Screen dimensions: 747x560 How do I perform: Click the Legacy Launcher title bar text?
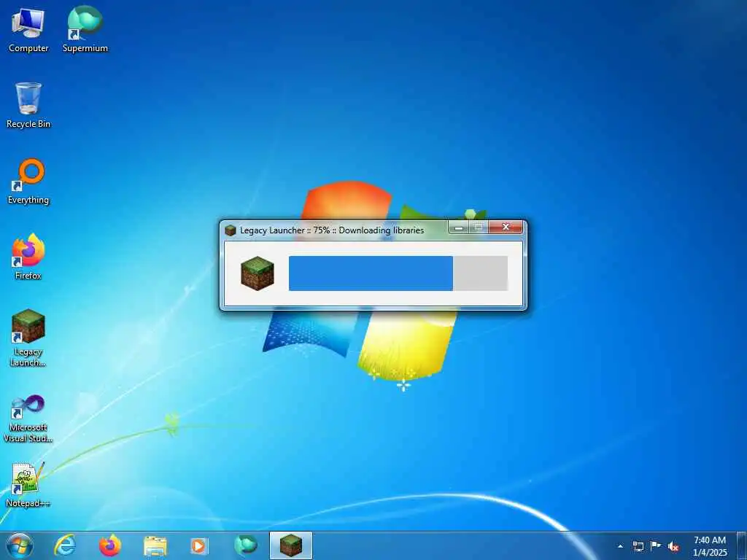coord(332,230)
